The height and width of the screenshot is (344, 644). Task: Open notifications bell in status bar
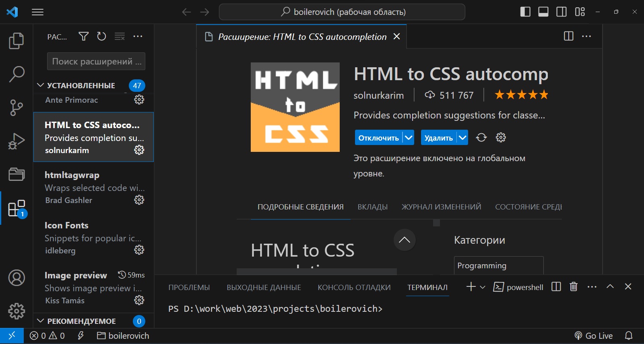pos(629,336)
